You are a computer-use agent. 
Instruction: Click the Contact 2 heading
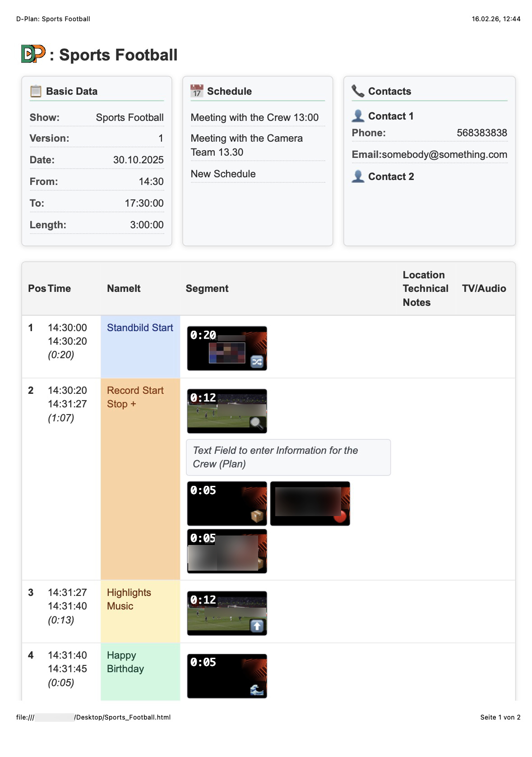[x=391, y=176]
